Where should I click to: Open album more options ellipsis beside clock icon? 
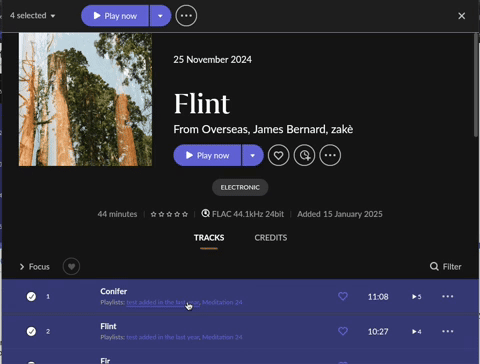coord(330,155)
